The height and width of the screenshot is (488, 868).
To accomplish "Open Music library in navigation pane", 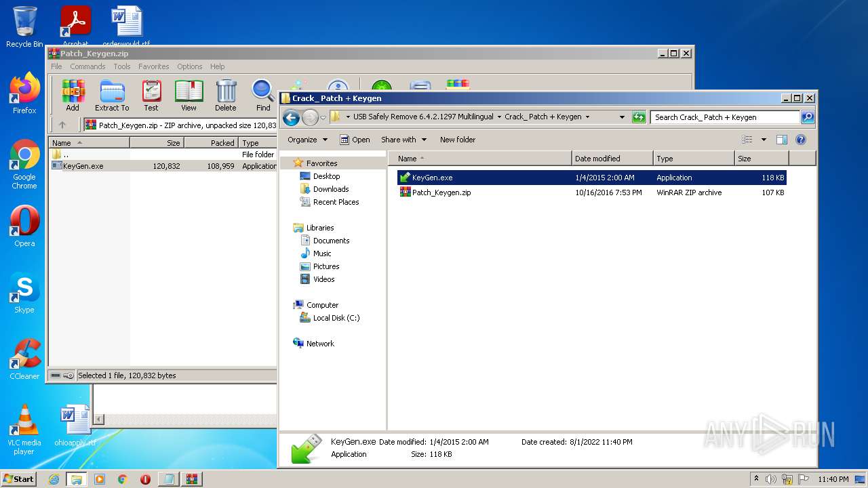I will coord(322,253).
